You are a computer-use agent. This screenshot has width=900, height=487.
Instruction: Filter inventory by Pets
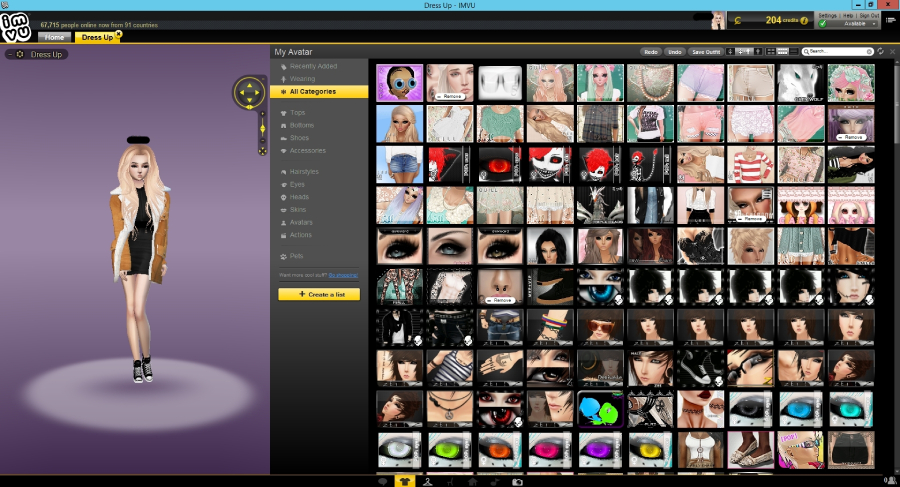coord(296,256)
